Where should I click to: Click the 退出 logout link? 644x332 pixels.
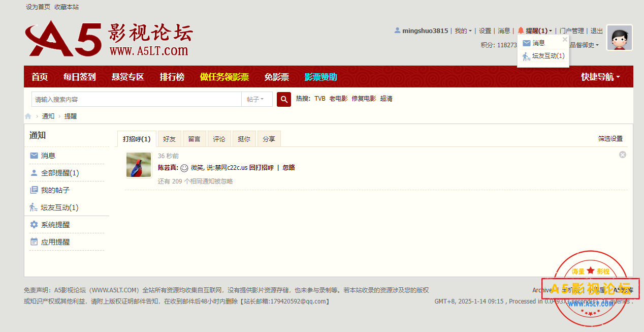pyautogui.click(x=597, y=31)
